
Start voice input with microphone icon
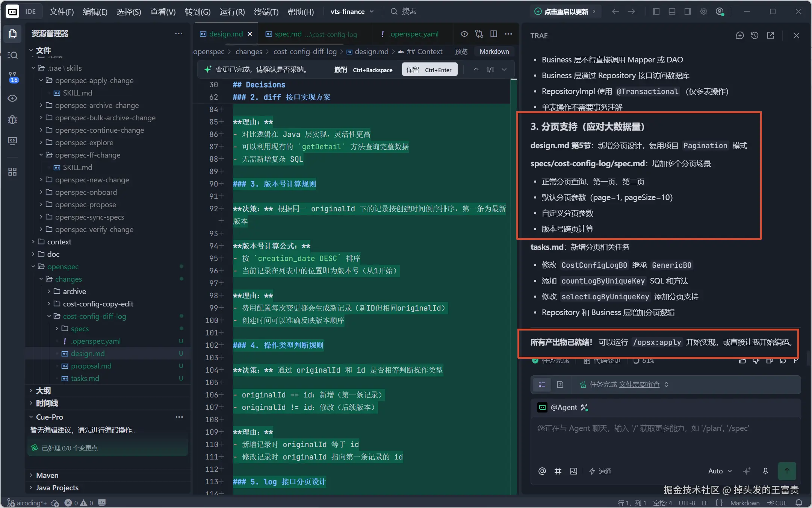tap(765, 471)
